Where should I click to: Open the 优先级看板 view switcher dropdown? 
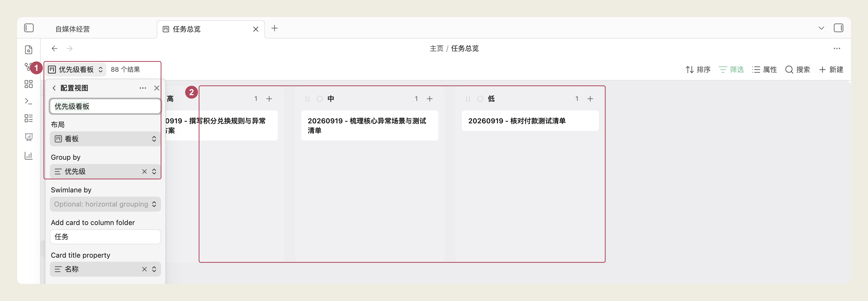point(75,70)
